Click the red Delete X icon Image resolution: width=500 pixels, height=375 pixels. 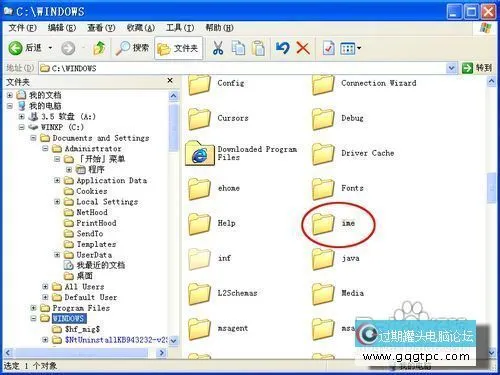tap(303, 48)
